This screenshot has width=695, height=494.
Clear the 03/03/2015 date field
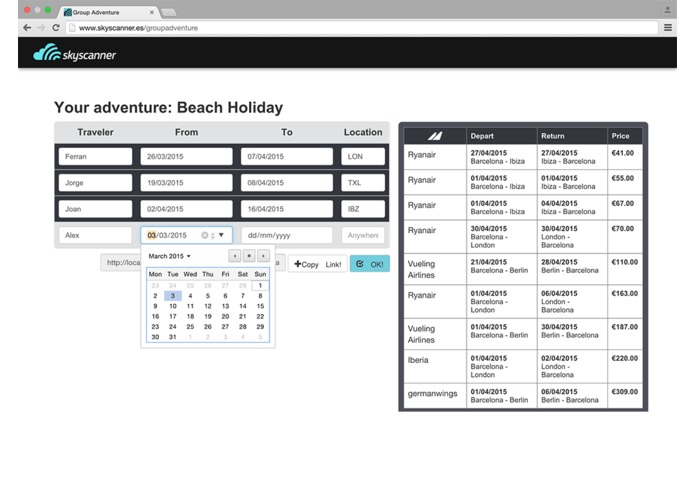[x=204, y=235]
